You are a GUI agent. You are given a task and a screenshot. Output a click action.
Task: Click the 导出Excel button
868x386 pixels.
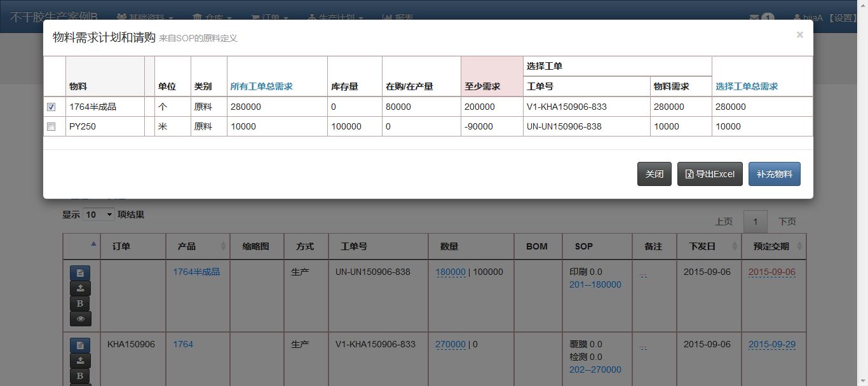pyautogui.click(x=709, y=174)
